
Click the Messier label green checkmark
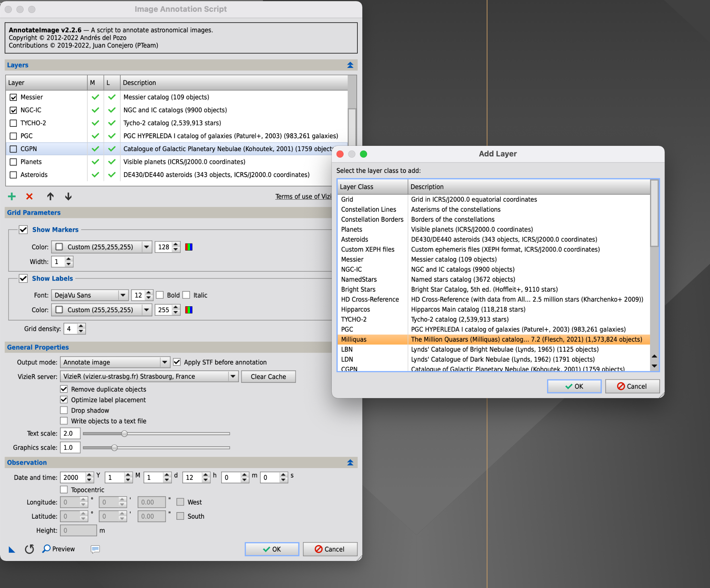(x=112, y=97)
